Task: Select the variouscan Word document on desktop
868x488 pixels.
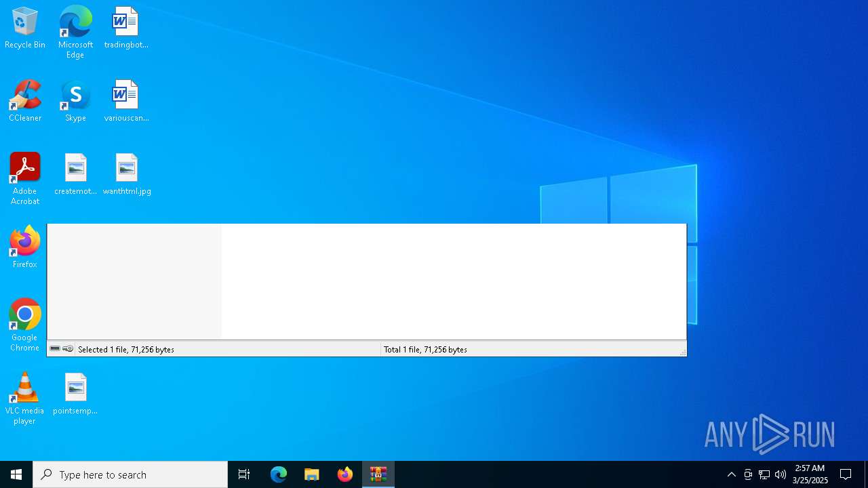Action: (x=126, y=102)
